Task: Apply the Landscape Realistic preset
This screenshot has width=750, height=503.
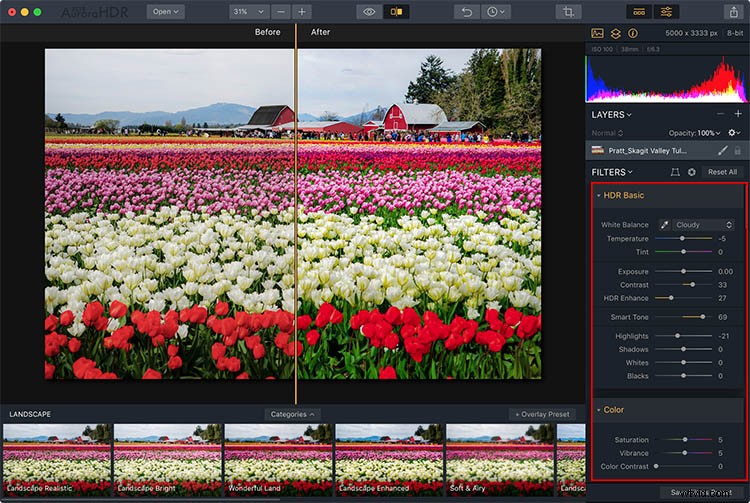Action: (57, 460)
